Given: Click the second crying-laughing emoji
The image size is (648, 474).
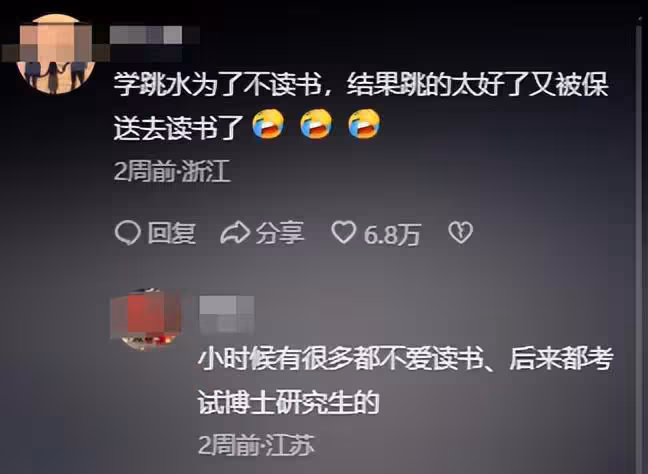Looking at the screenshot, I should click(x=316, y=124).
